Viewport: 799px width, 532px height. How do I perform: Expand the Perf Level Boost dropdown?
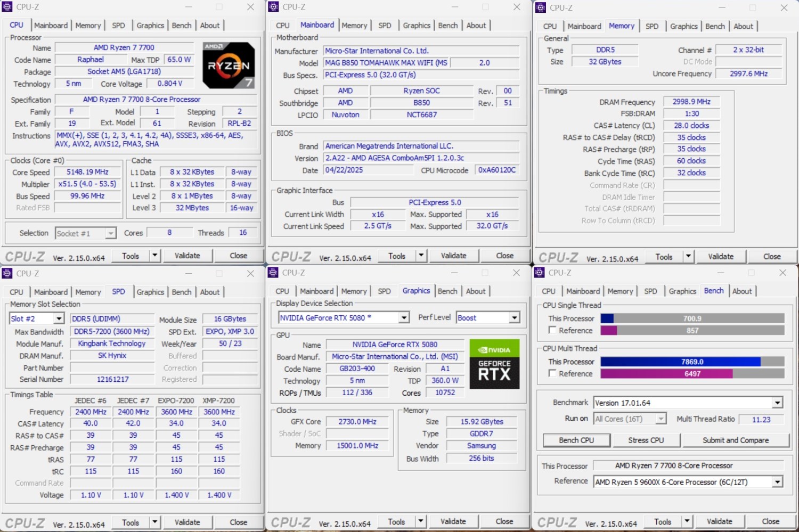(x=514, y=318)
